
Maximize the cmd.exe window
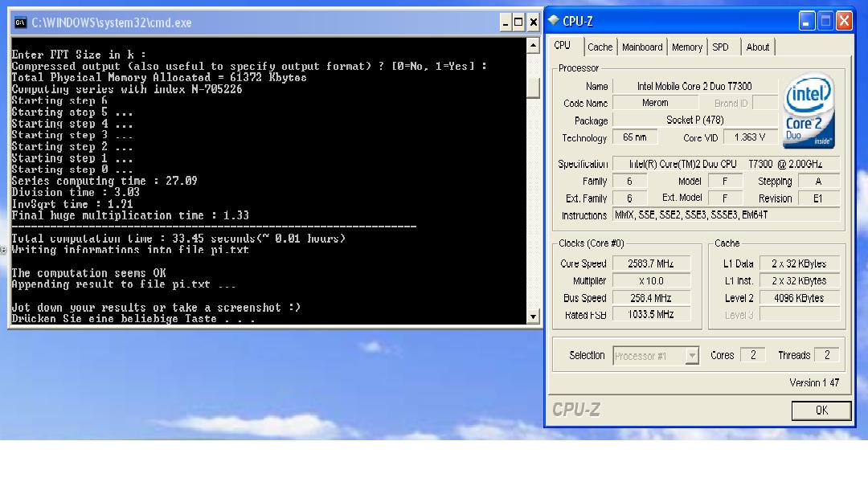[518, 22]
